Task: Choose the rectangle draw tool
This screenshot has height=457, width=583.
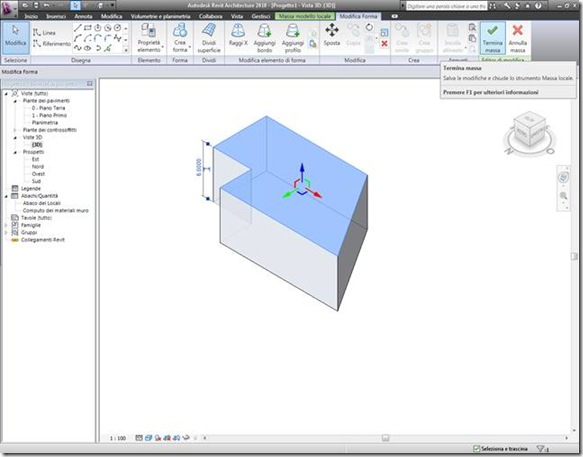Action: 87,28
